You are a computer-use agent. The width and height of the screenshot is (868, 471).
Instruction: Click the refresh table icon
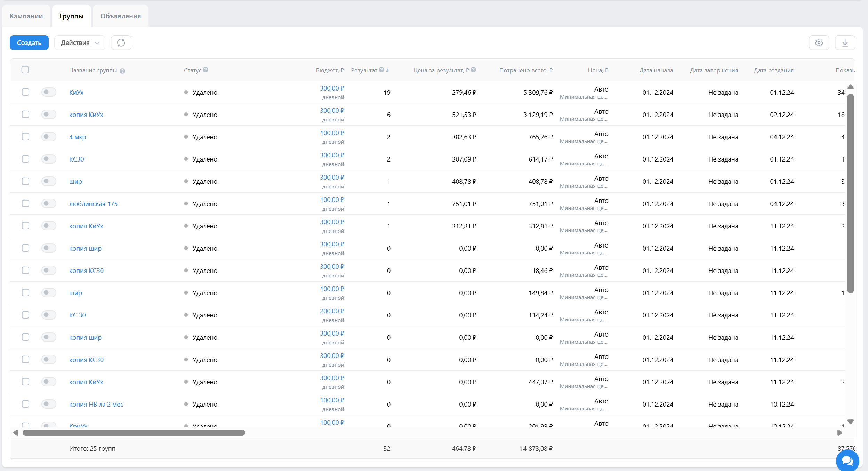pyautogui.click(x=121, y=43)
